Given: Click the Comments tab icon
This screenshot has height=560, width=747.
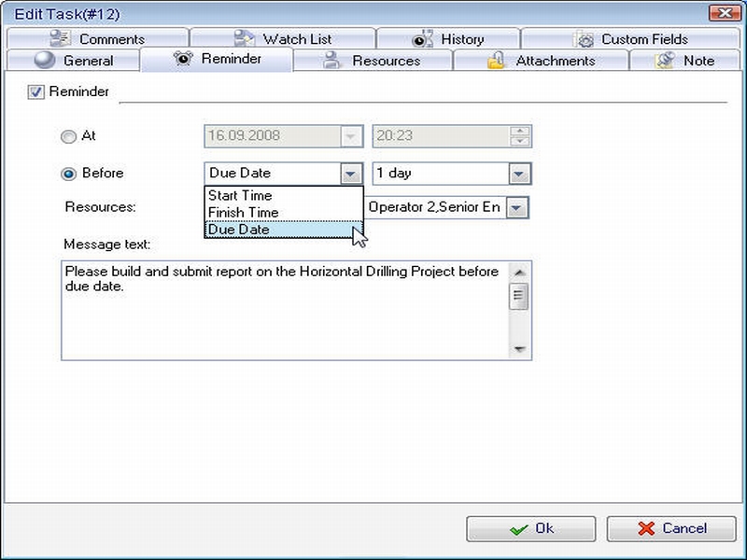Looking at the screenshot, I should [x=61, y=38].
